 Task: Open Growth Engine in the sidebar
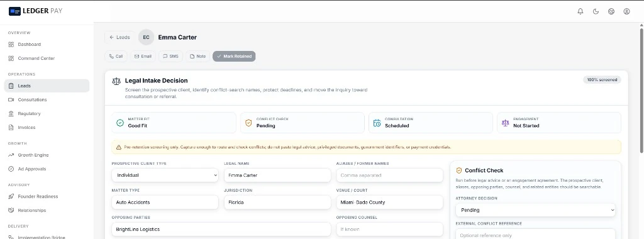point(47,155)
